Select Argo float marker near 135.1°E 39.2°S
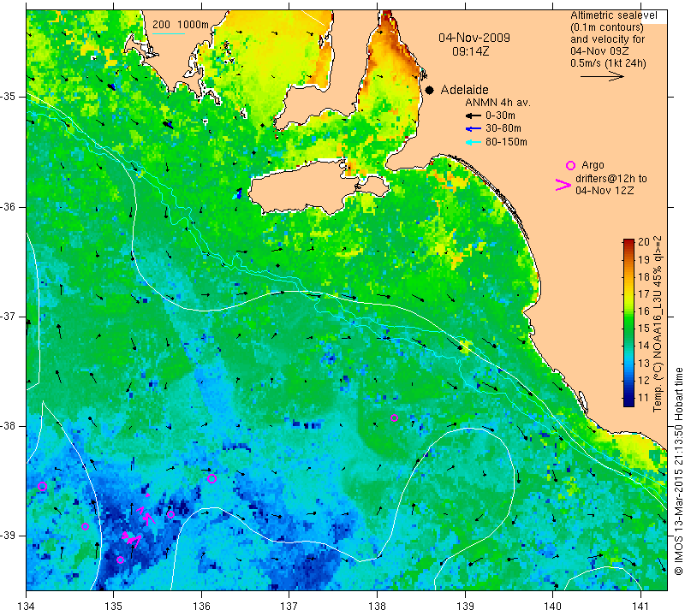The width and height of the screenshot is (685, 616). point(120,560)
